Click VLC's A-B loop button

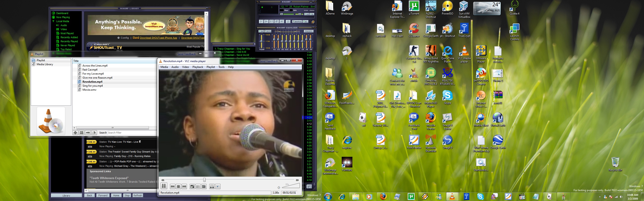click(x=212, y=186)
